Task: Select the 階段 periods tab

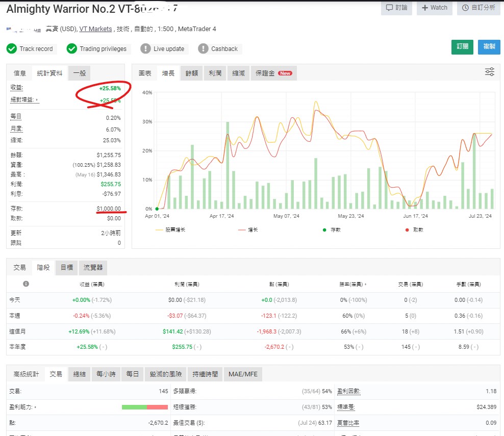Action: [43, 267]
